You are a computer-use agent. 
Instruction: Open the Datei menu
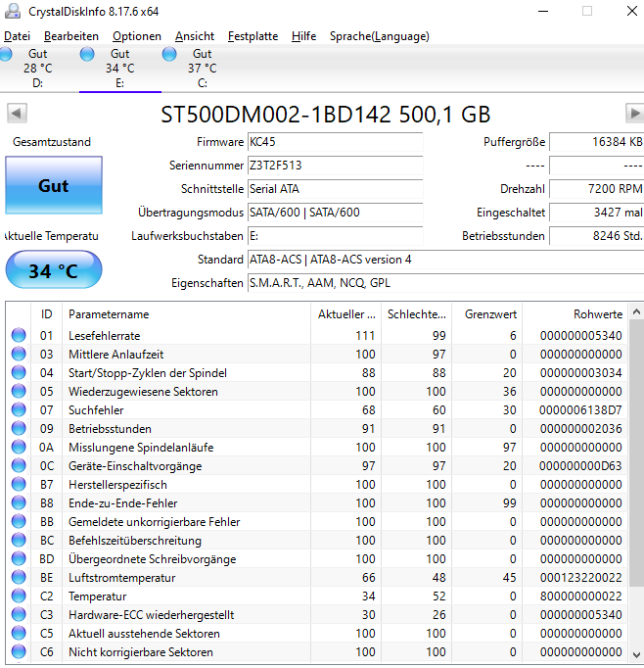[x=17, y=36]
